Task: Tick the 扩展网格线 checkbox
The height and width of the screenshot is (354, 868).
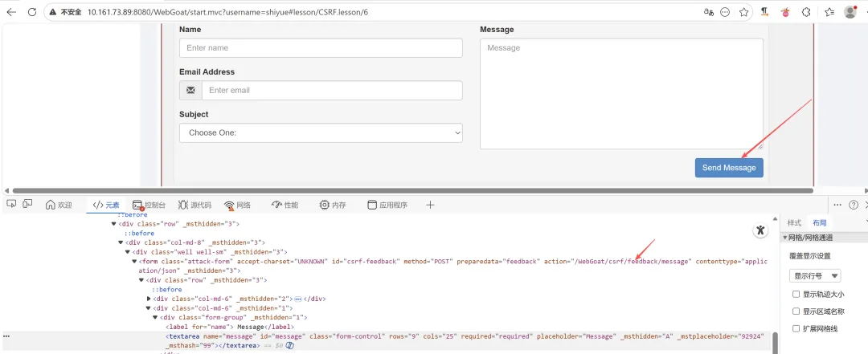Action: 796,328
